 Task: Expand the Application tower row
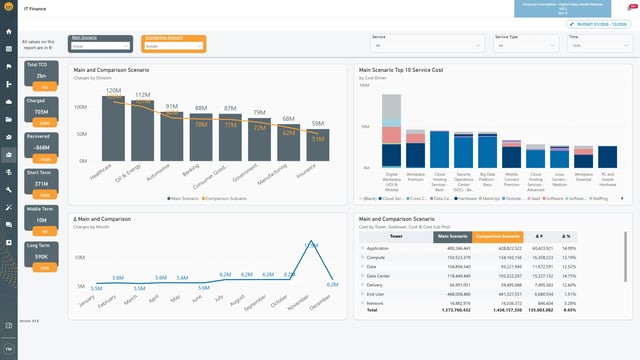coord(362,248)
